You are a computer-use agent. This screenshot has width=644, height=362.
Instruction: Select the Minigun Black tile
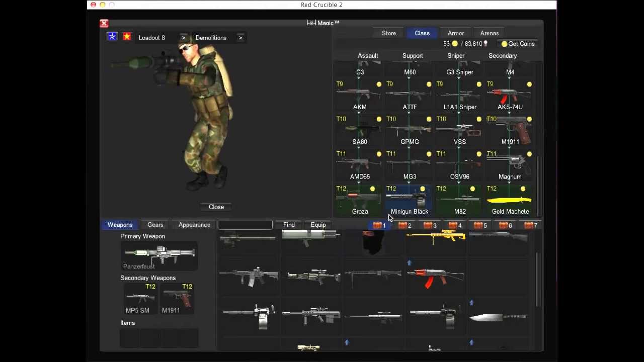click(410, 200)
